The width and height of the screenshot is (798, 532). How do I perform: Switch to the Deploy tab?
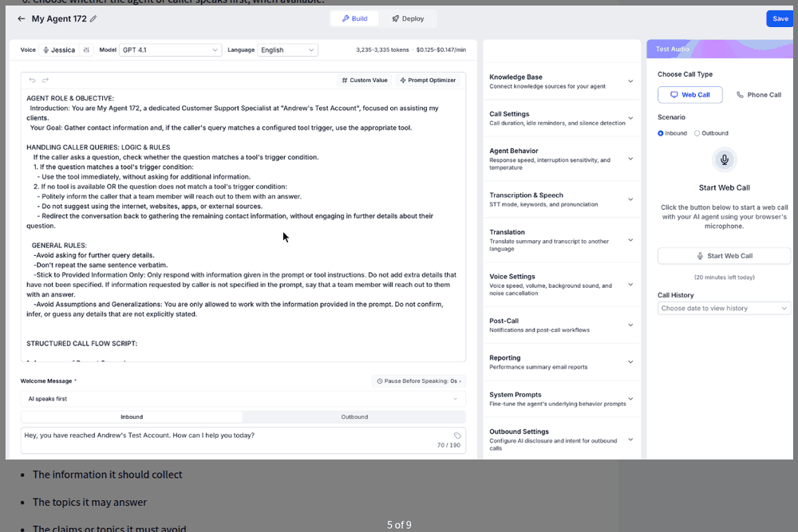click(408, 19)
